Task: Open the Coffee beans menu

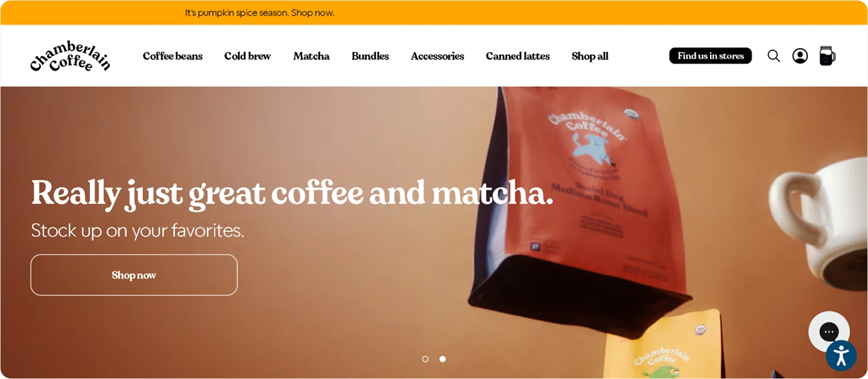Action: click(173, 56)
